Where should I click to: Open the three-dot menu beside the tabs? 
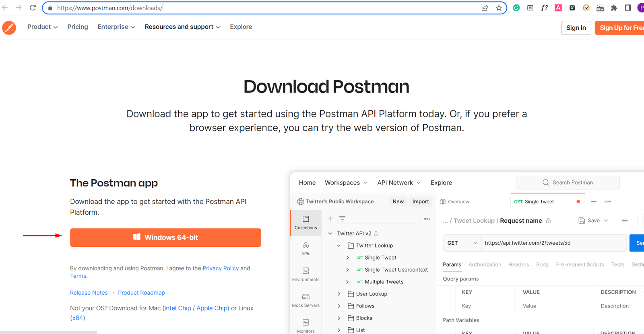coord(608,201)
